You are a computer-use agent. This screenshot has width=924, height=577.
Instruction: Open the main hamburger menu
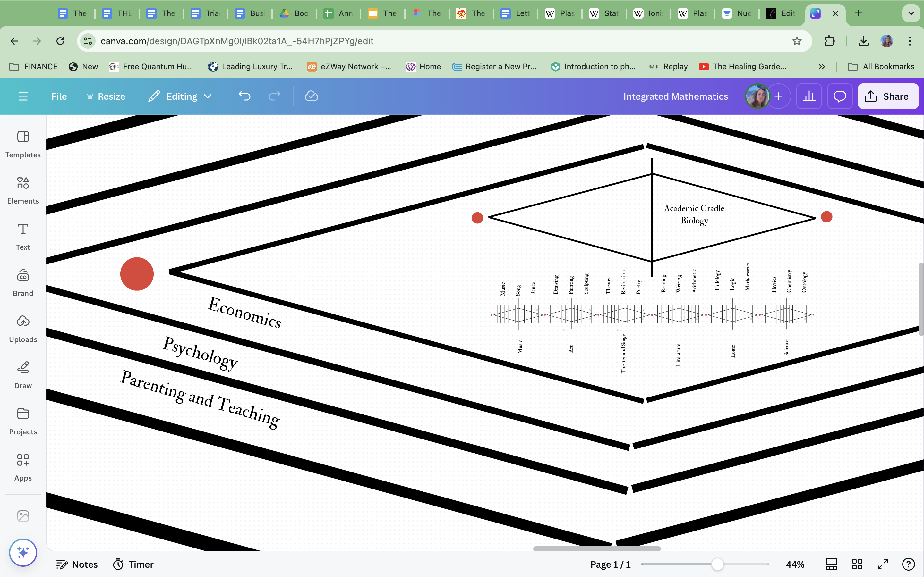click(23, 96)
